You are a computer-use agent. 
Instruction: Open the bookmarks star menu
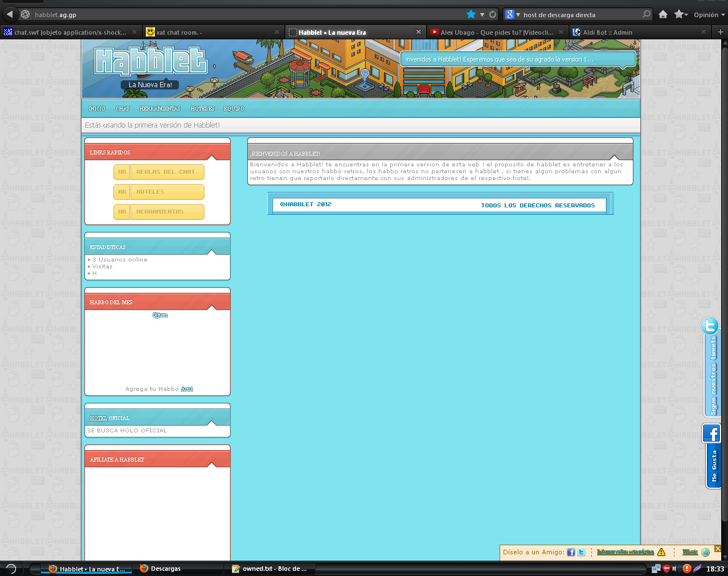click(681, 14)
